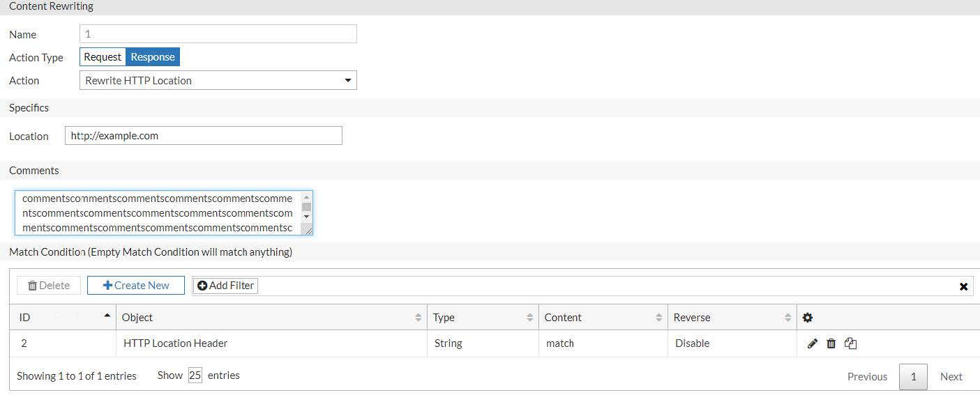This screenshot has width=980, height=395.
Task: Click the Create New button
Action: (136, 286)
